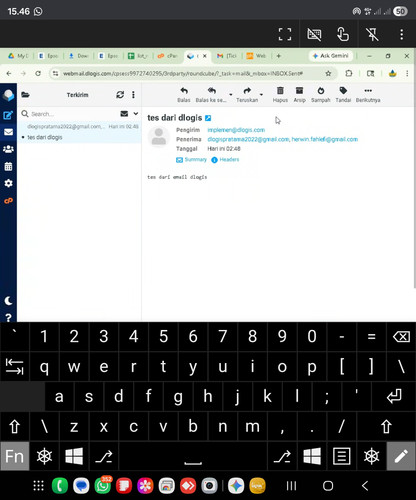The height and width of the screenshot is (500, 416).
Task: Click Balas (reply) toolbar button
Action: click(x=184, y=95)
